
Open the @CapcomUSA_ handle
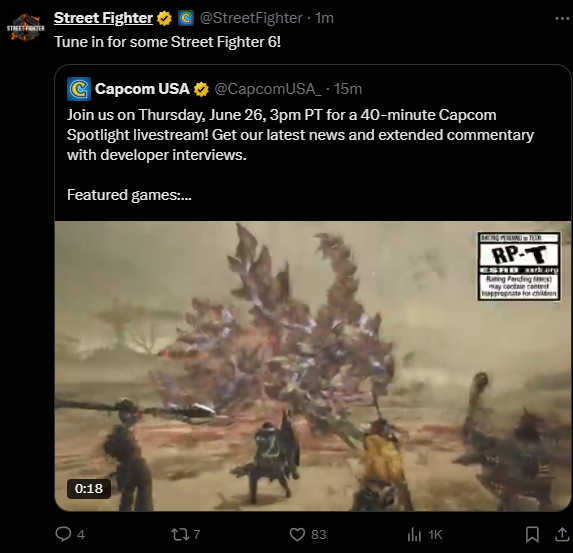(x=268, y=89)
